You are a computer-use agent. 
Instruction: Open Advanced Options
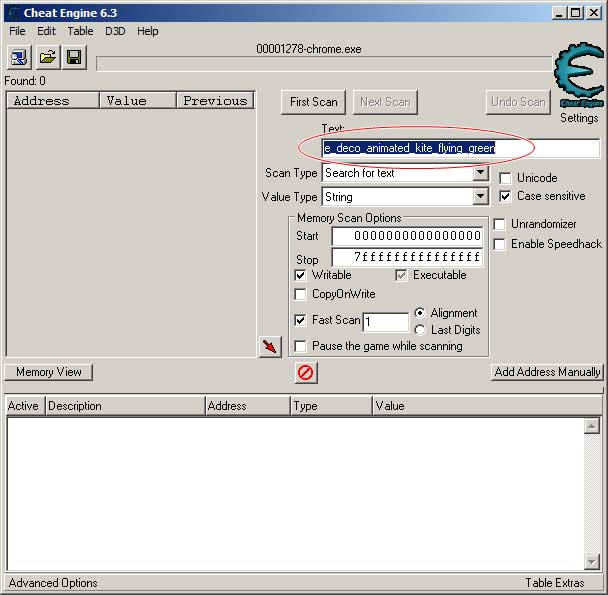pyautogui.click(x=53, y=583)
